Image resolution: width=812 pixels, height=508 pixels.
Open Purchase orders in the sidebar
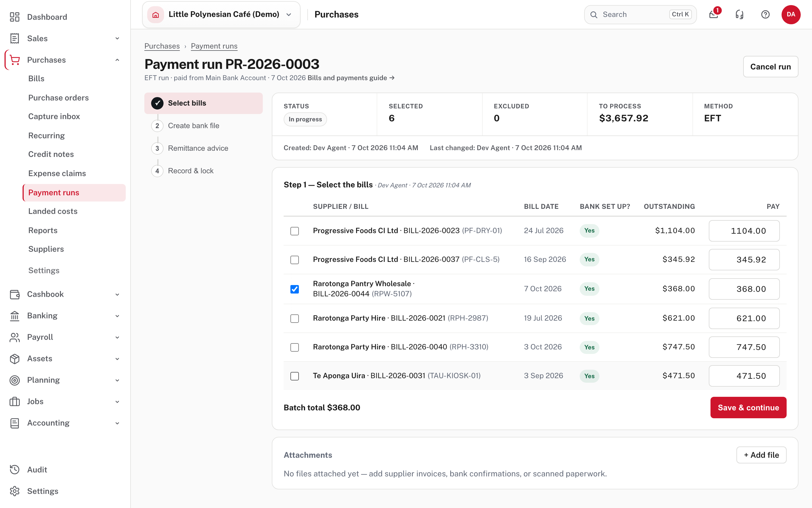point(58,98)
